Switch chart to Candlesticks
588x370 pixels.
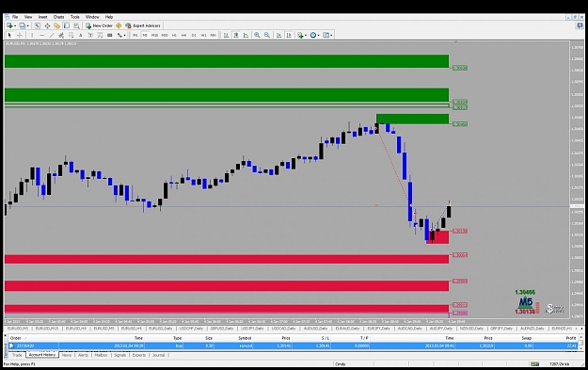(x=236, y=35)
